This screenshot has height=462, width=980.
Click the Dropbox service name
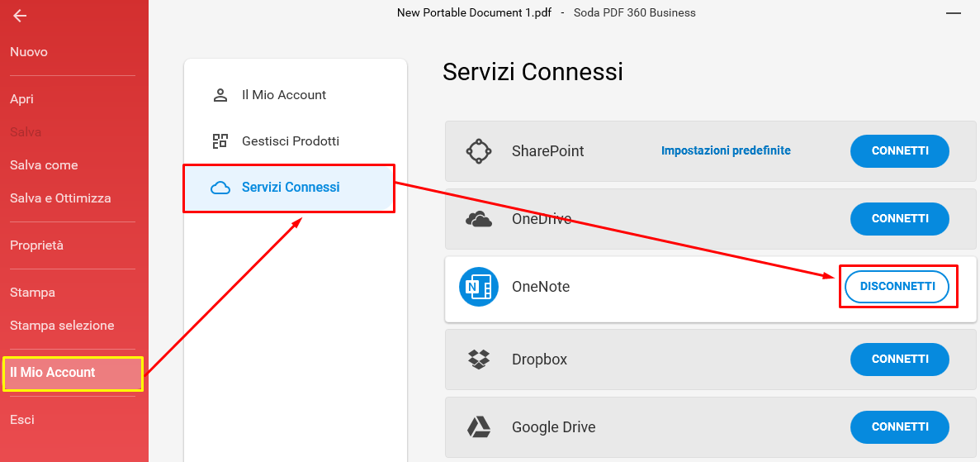pos(540,360)
